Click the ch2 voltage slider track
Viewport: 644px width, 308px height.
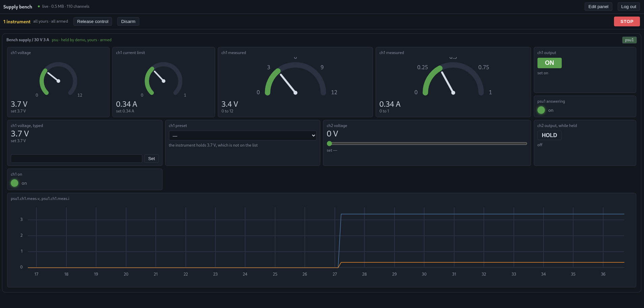[x=427, y=144]
